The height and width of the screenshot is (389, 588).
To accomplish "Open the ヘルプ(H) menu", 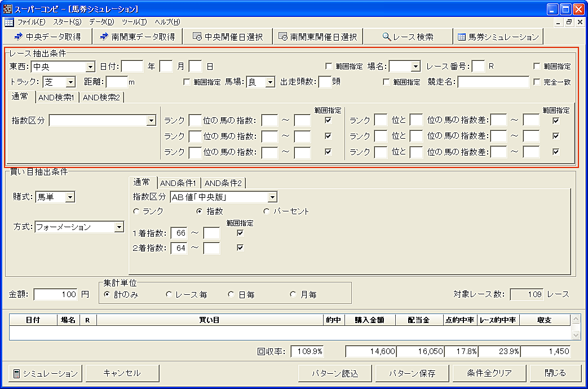I will [x=167, y=22].
